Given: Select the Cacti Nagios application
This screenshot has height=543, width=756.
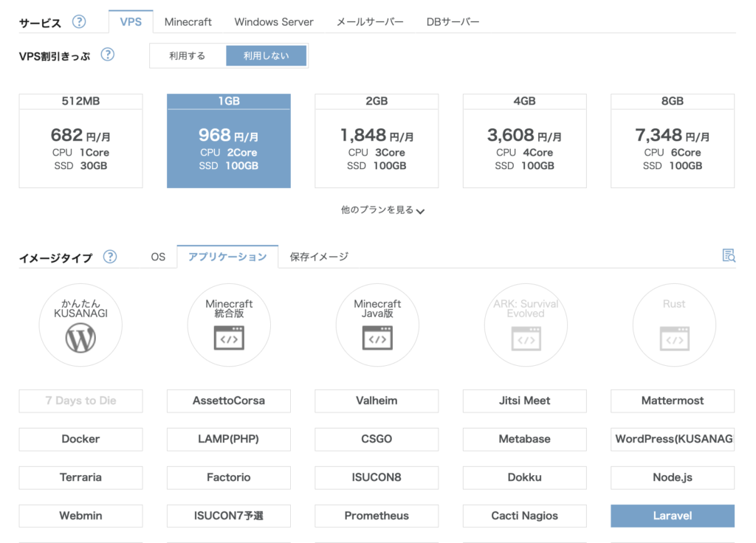Looking at the screenshot, I should 525,516.
